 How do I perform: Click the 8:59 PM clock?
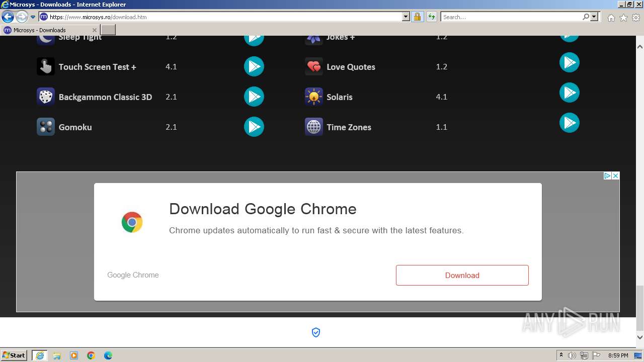click(x=618, y=355)
